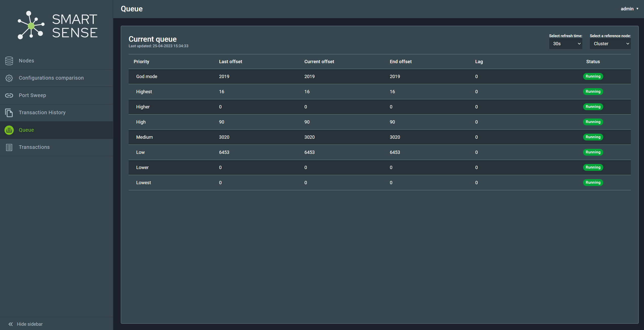
Task: Click the Running badge in Lower row
Action: pos(593,168)
